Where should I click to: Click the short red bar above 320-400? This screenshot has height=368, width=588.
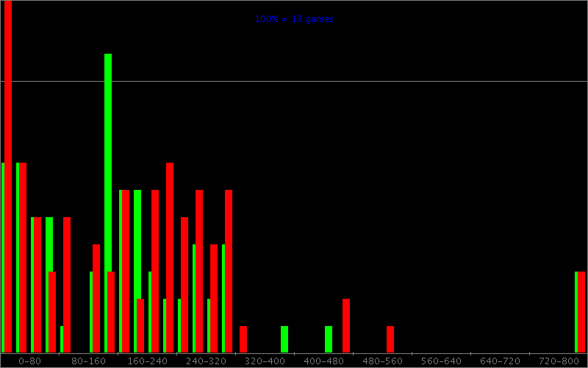click(243, 339)
